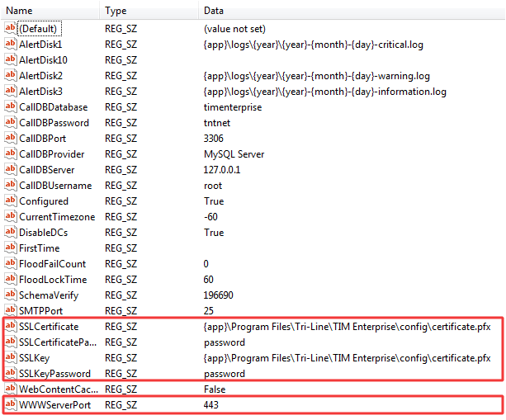The image size is (506, 420).
Task: Select the FloodFailCount value name
Action: click(x=53, y=264)
